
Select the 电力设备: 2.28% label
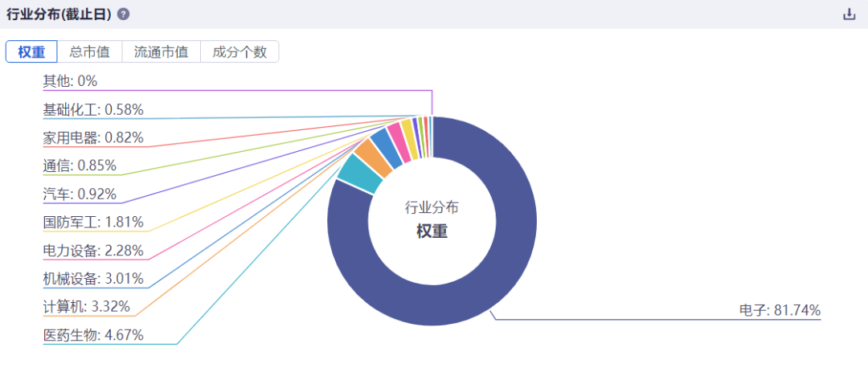click(x=93, y=250)
